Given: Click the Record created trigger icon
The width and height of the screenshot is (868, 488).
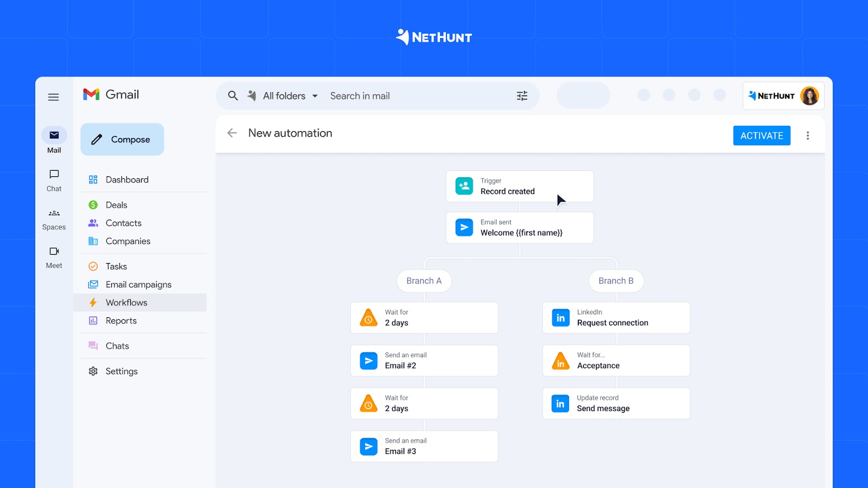Looking at the screenshot, I should coord(464,186).
